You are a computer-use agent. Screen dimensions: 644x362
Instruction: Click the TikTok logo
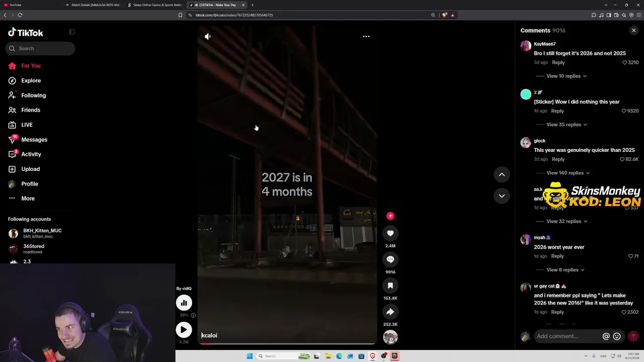pyautogui.click(x=26, y=33)
